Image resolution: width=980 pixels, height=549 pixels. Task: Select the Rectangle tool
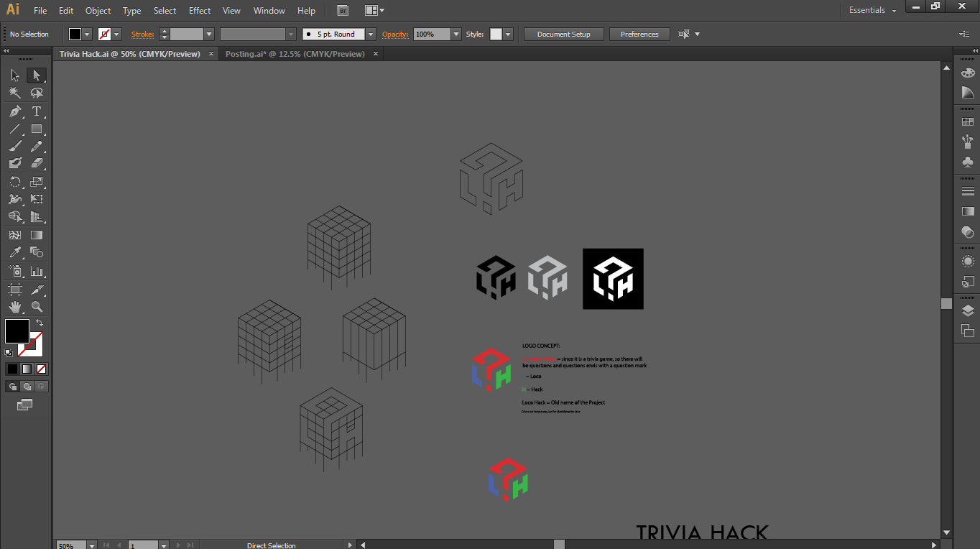pyautogui.click(x=37, y=129)
